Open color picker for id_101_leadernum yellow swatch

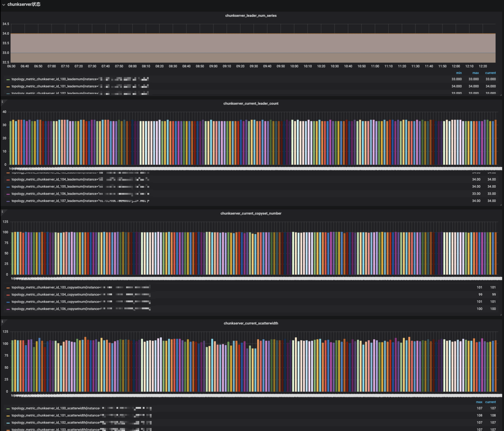[8, 87]
